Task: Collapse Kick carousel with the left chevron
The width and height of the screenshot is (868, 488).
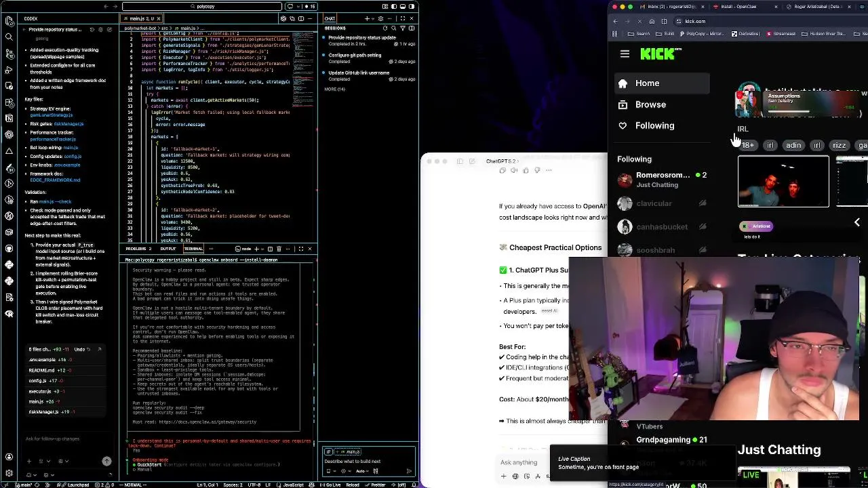Action: pos(856,222)
